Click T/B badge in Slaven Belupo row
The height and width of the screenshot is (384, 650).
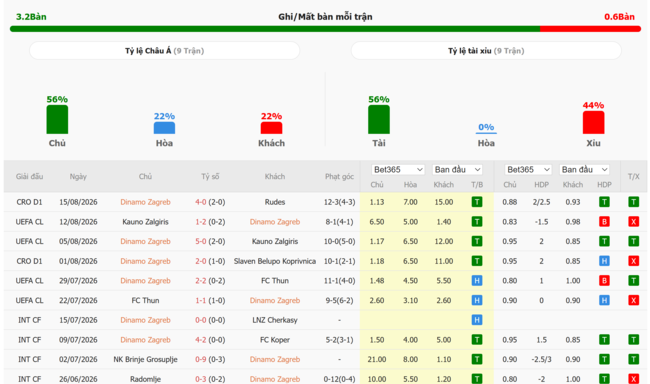(x=477, y=261)
